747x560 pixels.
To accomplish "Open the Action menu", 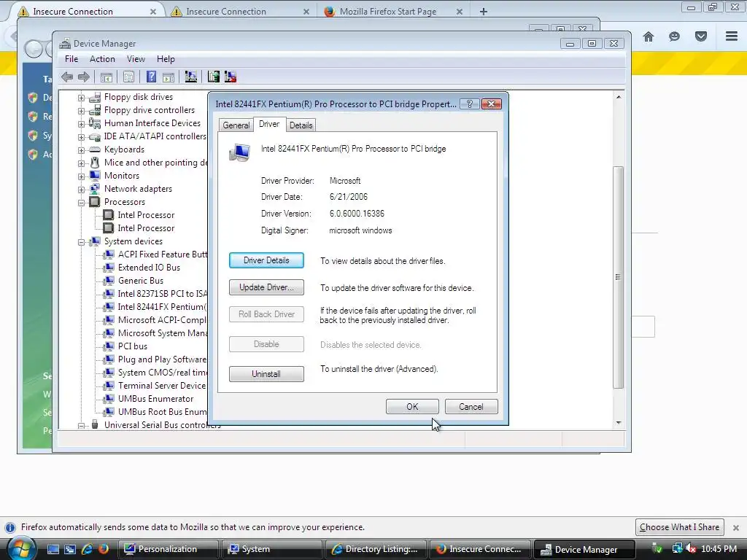I will tap(102, 59).
